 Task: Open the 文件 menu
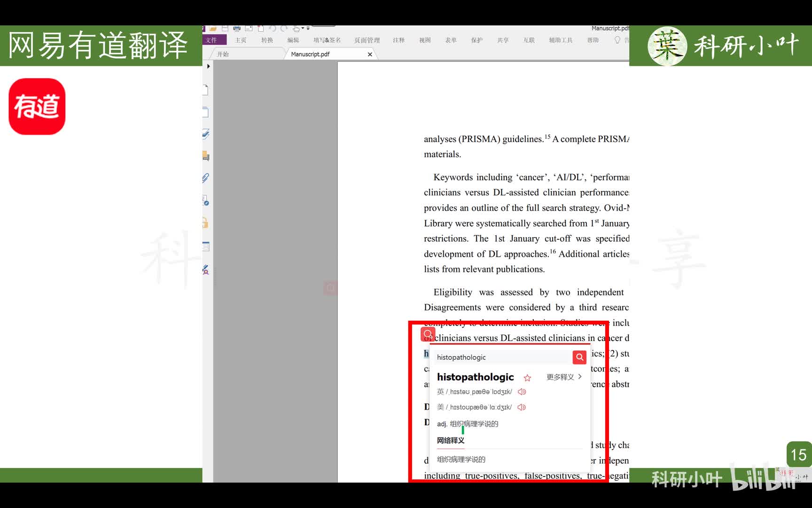point(212,40)
